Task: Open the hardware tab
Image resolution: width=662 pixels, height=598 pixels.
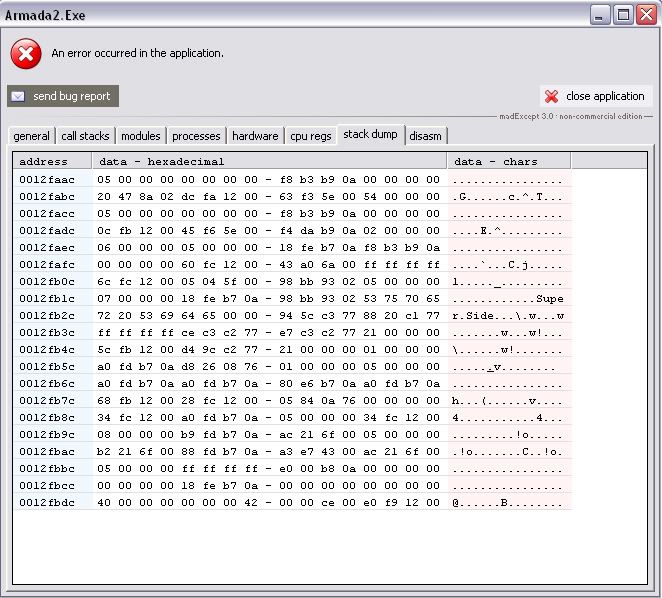Action: click(x=255, y=136)
